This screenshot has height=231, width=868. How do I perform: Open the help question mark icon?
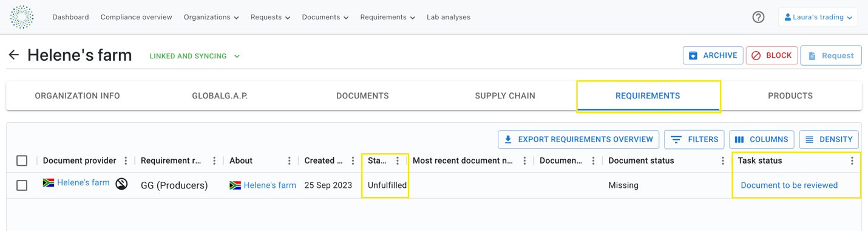[758, 17]
